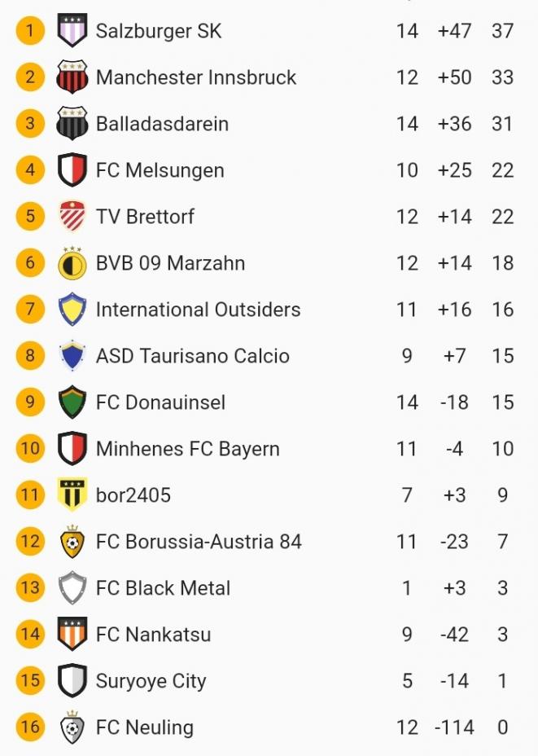Click FC Neuling's -114 goal difference
The height and width of the screenshot is (756, 538).
pos(454,727)
